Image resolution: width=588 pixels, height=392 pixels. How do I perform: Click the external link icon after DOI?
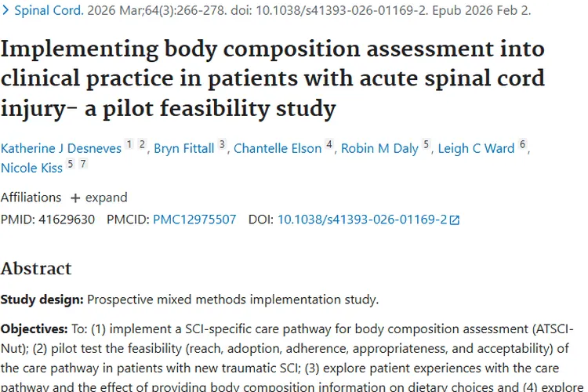click(x=454, y=220)
